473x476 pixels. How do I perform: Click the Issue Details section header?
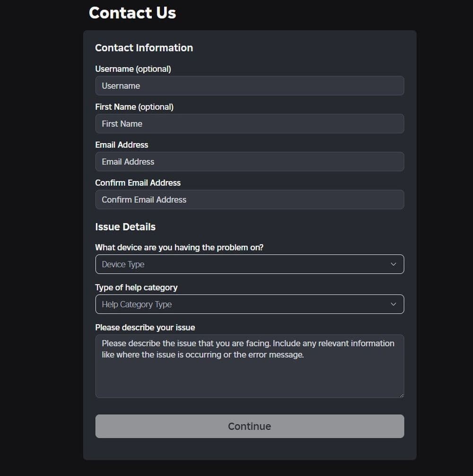click(x=125, y=227)
